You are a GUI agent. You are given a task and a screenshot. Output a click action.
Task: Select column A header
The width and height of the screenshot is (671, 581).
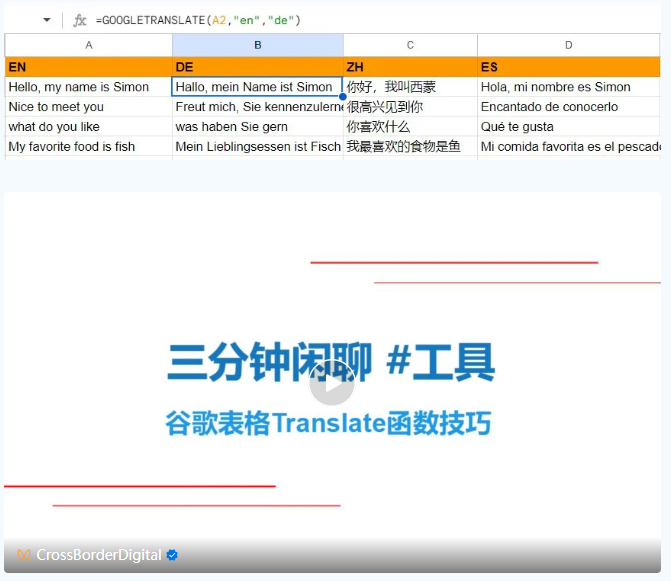89,45
